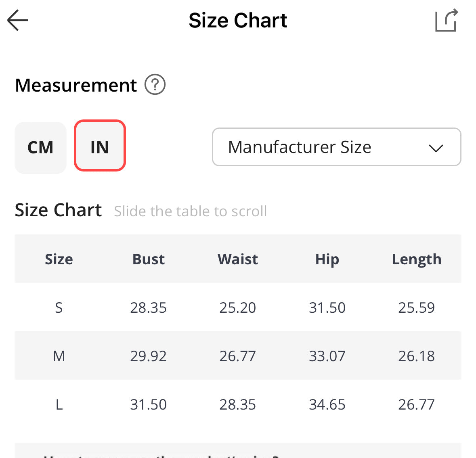
Task: Click the Bust column header
Action: [148, 259]
